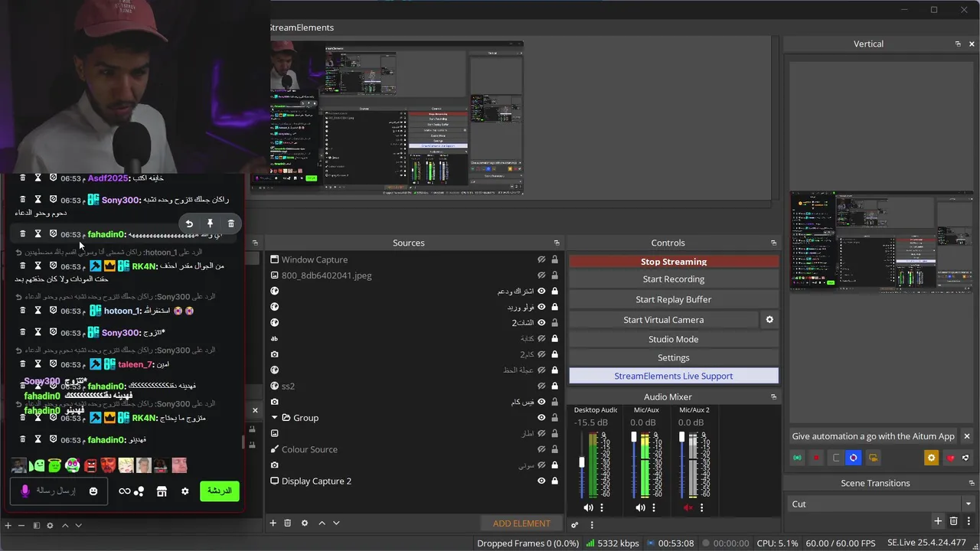Toggle visibility of 800_8db6402041.jpeg source

pos(541,275)
